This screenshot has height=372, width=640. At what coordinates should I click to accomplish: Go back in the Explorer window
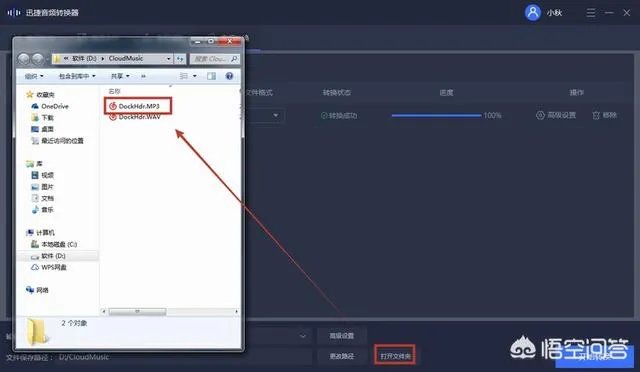tap(24, 59)
